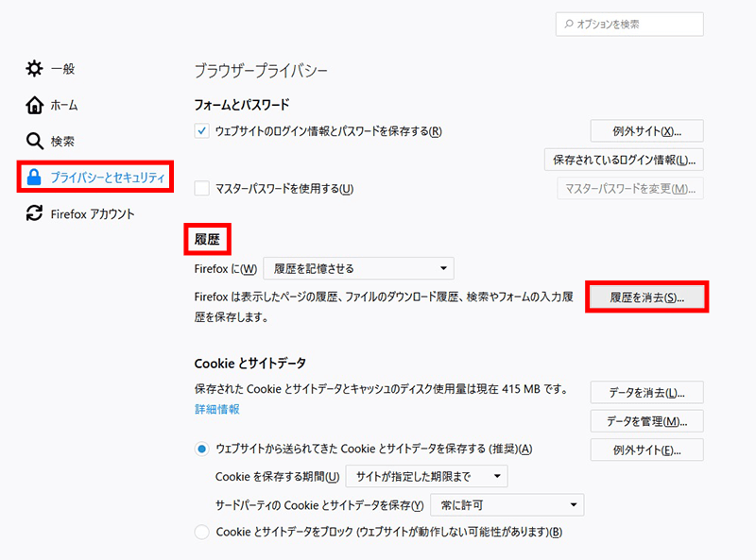Open the Firefox アカウント category
Screen dimensions: 756x560
click(x=80, y=213)
